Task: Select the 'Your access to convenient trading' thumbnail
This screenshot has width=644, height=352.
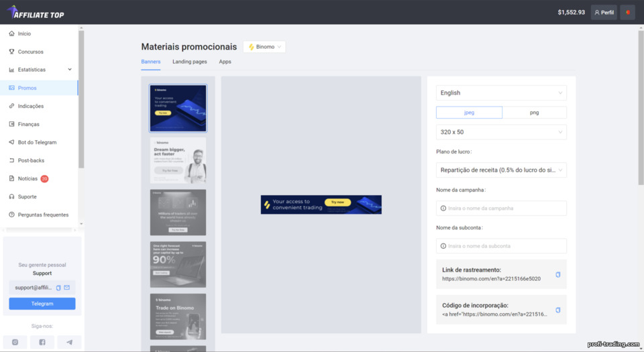Action: point(178,109)
